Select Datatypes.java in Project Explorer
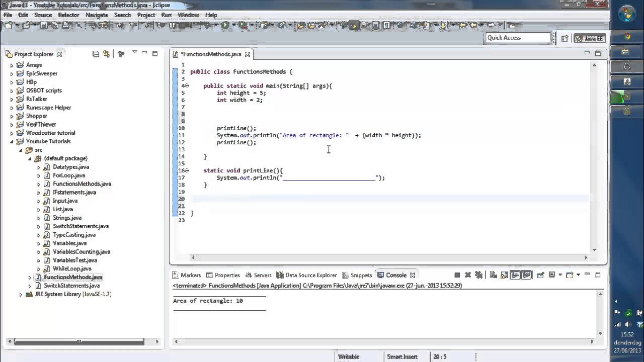 [x=70, y=167]
